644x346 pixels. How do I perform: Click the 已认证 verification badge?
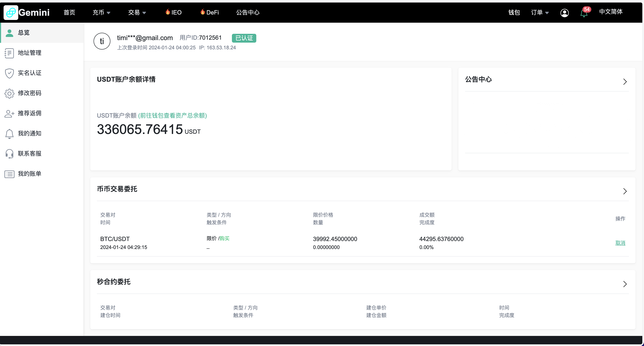[x=244, y=38]
